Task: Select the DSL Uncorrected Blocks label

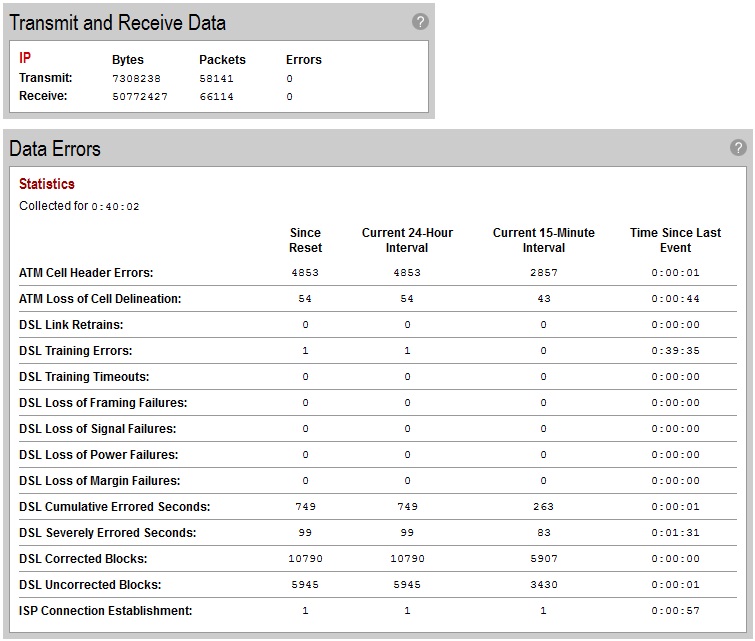Action: pos(90,585)
